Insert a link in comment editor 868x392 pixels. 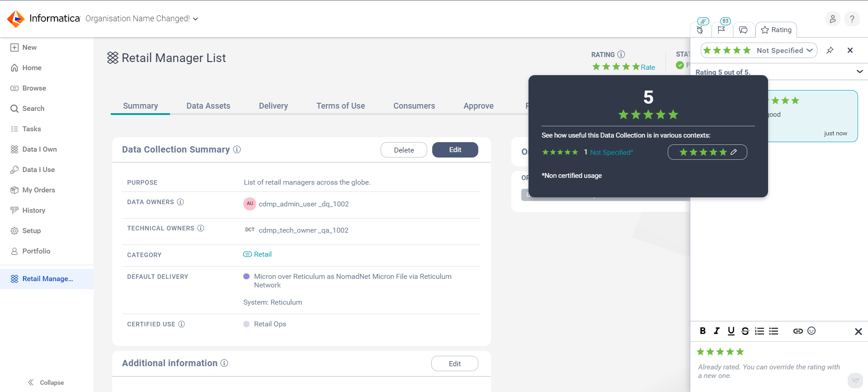798,331
